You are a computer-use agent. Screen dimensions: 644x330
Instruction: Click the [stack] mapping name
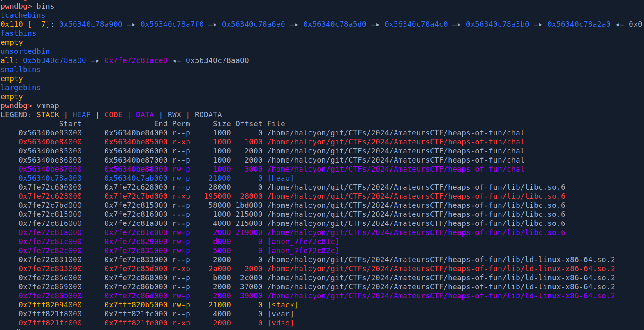click(x=283, y=305)
